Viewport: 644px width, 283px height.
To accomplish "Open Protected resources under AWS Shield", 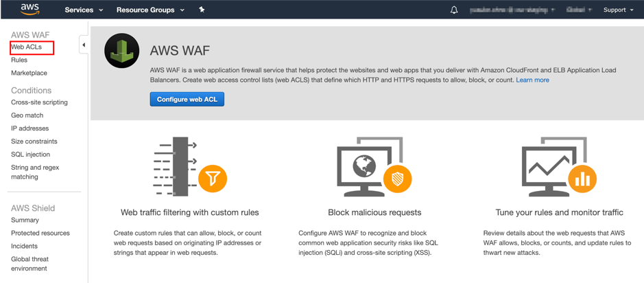I will pyautogui.click(x=40, y=233).
